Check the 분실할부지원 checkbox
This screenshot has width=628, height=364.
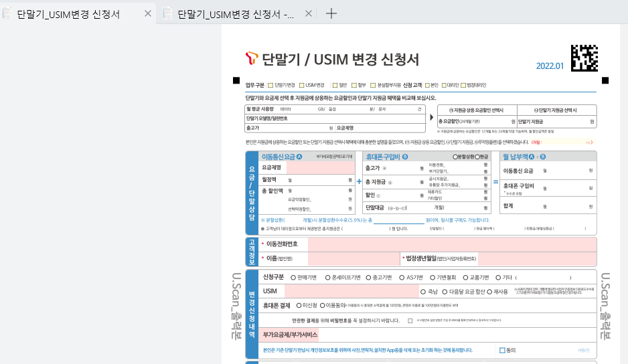point(373,85)
